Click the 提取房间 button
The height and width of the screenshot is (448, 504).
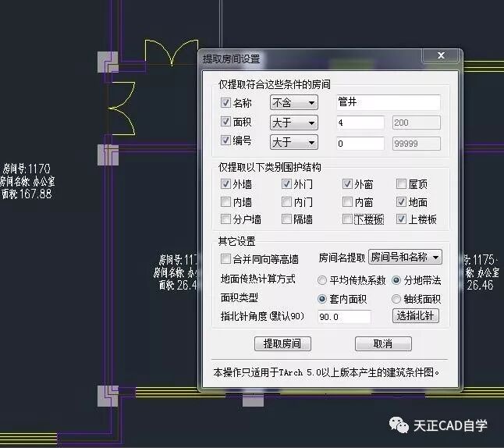(282, 343)
